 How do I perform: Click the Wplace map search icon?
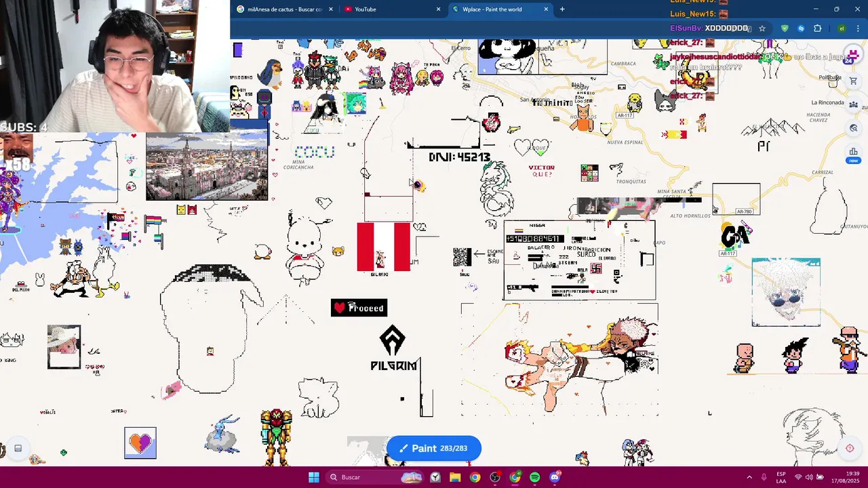click(x=853, y=128)
